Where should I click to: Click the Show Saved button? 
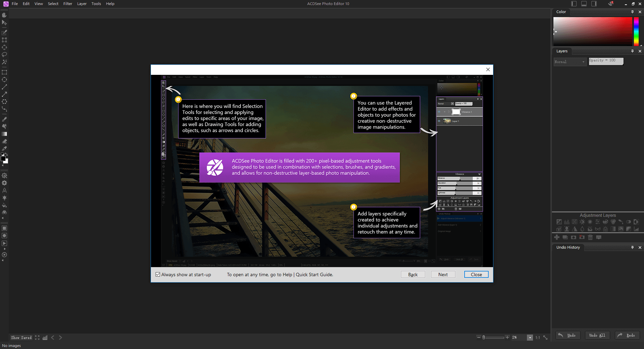click(x=21, y=338)
